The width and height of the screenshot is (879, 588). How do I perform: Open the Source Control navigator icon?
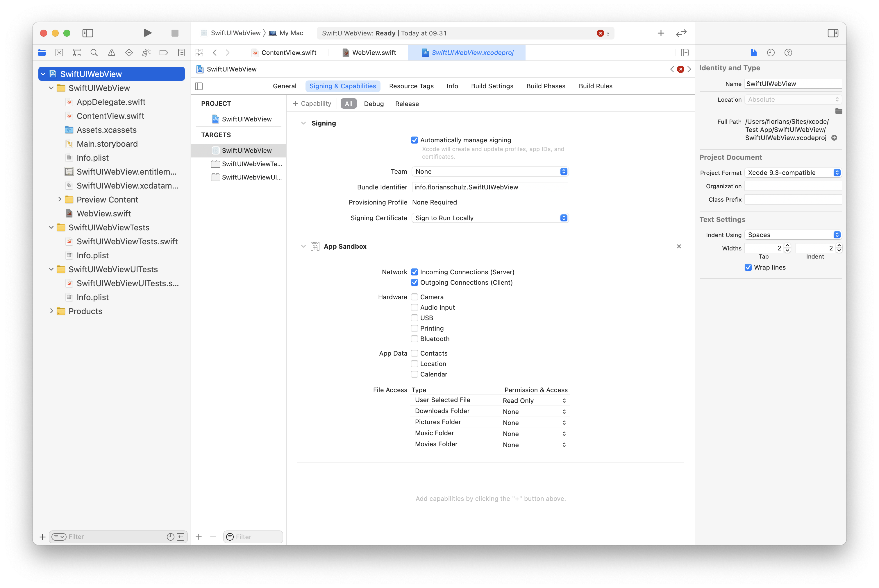(59, 53)
